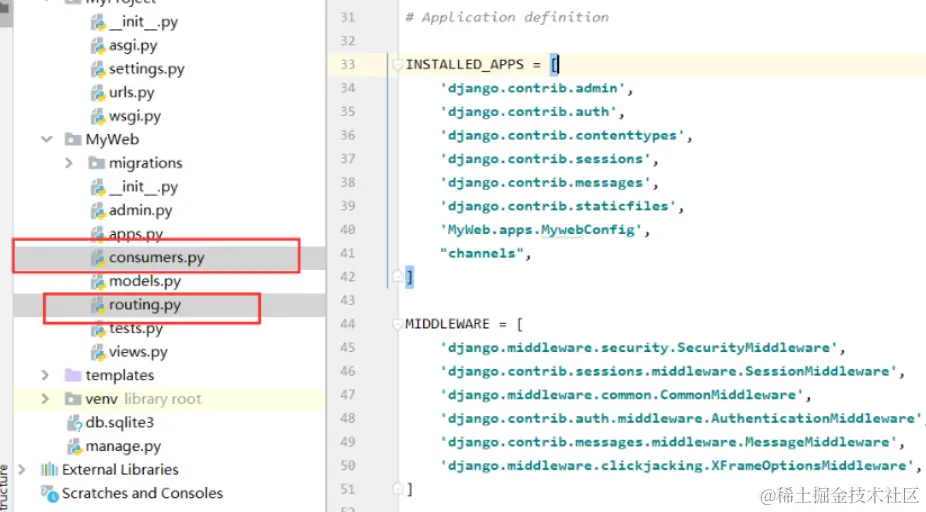Click the Python icon of views.py

tap(98, 352)
